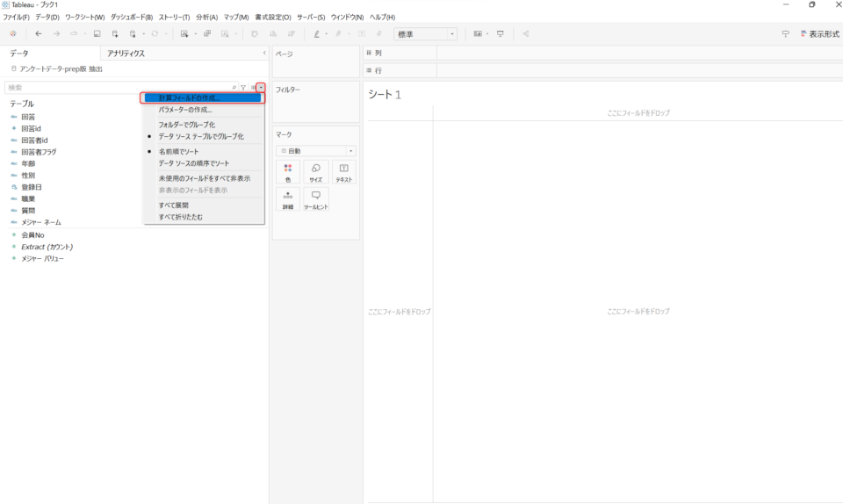The height and width of the screenshot is (504, 843).
Task: Click the add new data source icon
Action: [115, 34]
